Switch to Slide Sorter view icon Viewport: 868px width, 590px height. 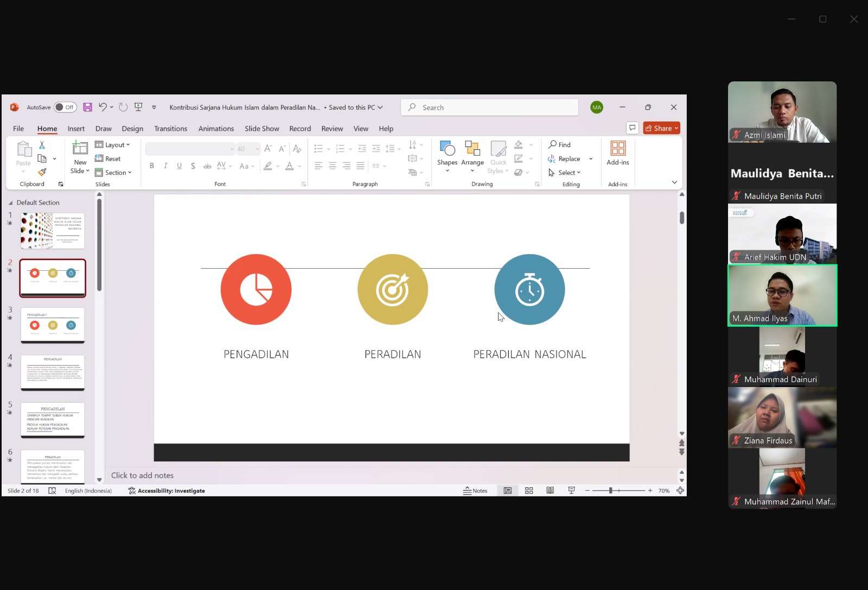point(529,491)
